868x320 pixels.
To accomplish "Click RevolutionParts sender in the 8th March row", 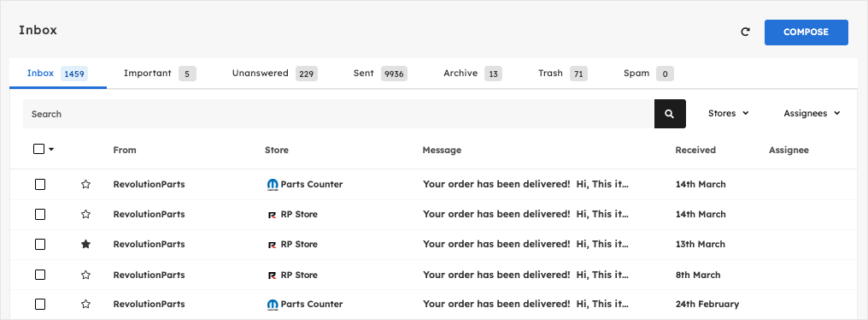I will (x=149, y=274).
